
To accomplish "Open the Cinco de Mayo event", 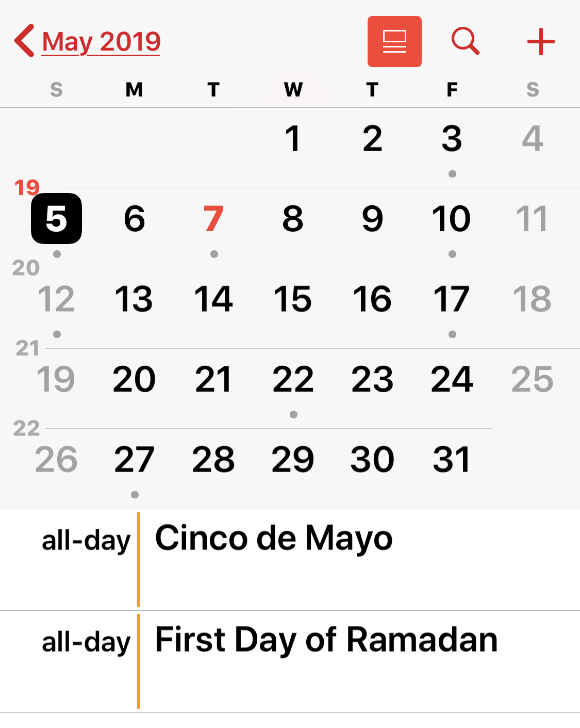I will pyautogui.click(x=274, y=538).
